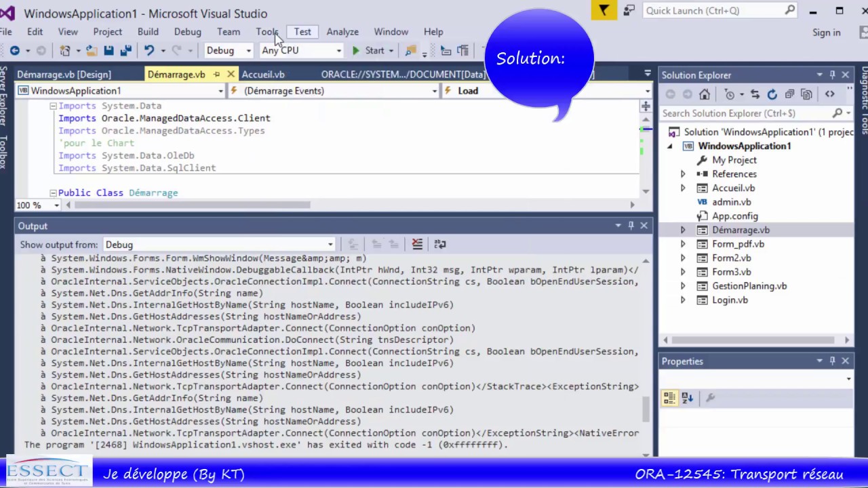This screenshot has width=868, height=488.
Task: Close the Démarrage.vb tab
Action: click(x=231, y=75)
